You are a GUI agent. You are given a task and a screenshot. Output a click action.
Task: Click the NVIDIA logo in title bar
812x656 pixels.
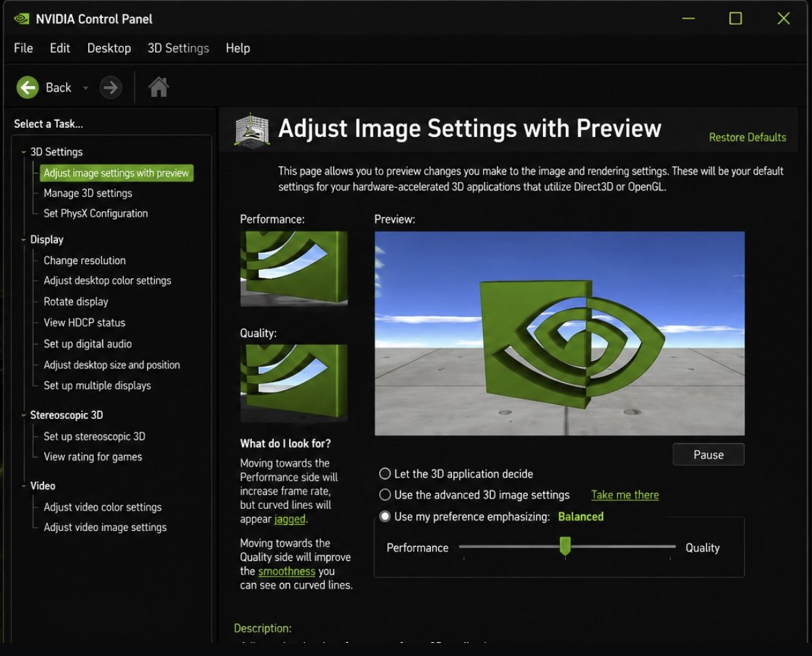(x=21, y=19)
